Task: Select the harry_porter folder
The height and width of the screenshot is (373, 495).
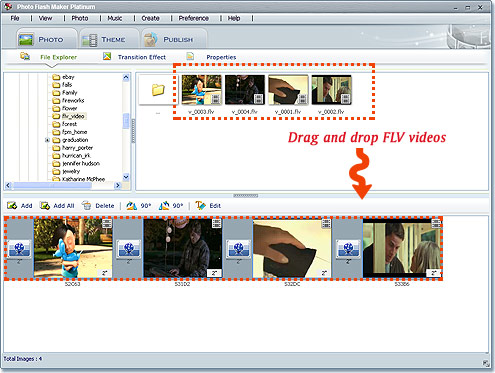Action: [77, 148]
